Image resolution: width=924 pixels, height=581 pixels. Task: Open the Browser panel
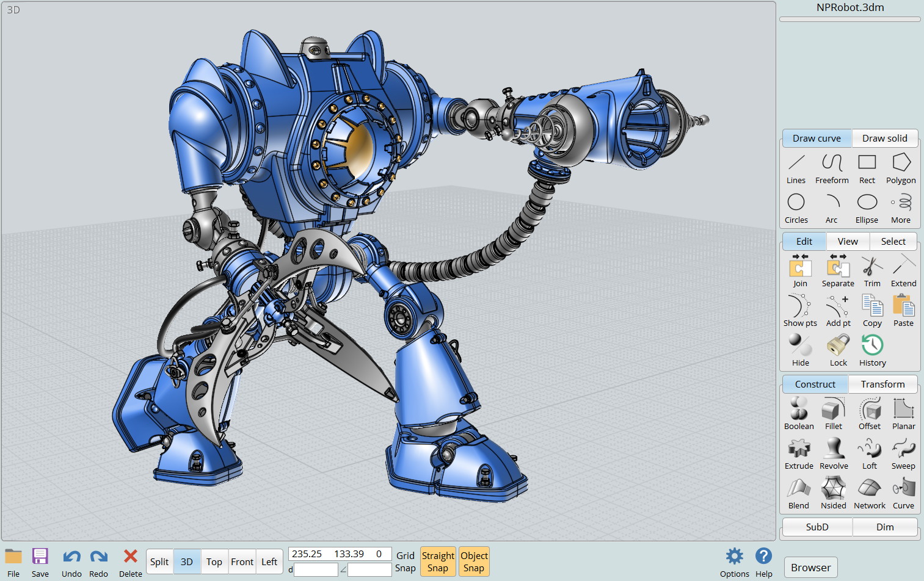click(810, 567)
